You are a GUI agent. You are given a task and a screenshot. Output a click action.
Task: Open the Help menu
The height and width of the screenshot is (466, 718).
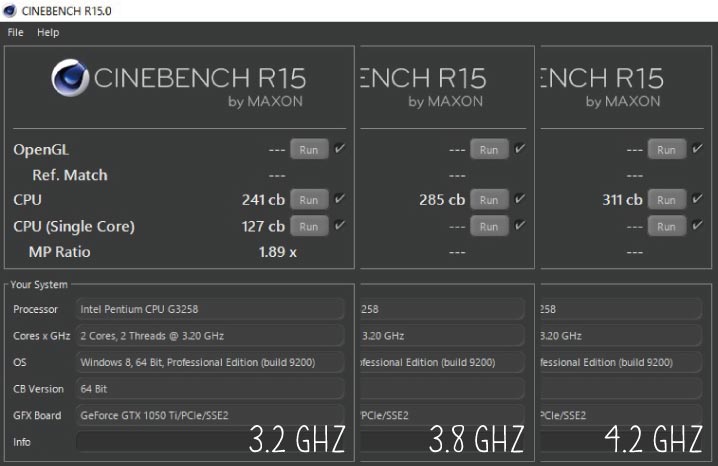48,33
